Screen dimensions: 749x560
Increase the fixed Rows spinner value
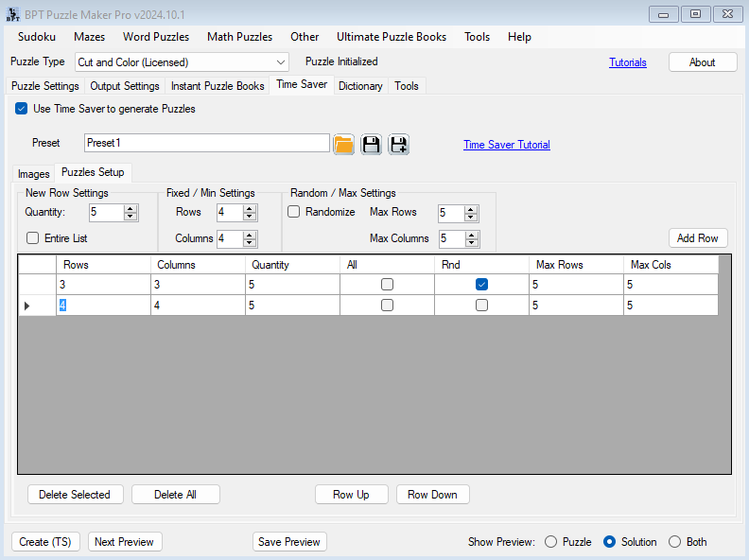250,208
